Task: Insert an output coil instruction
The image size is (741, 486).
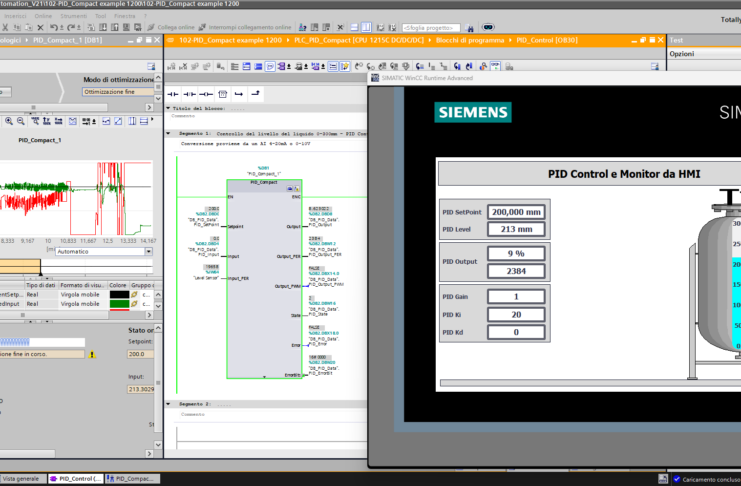Action: tap(206, 94)
